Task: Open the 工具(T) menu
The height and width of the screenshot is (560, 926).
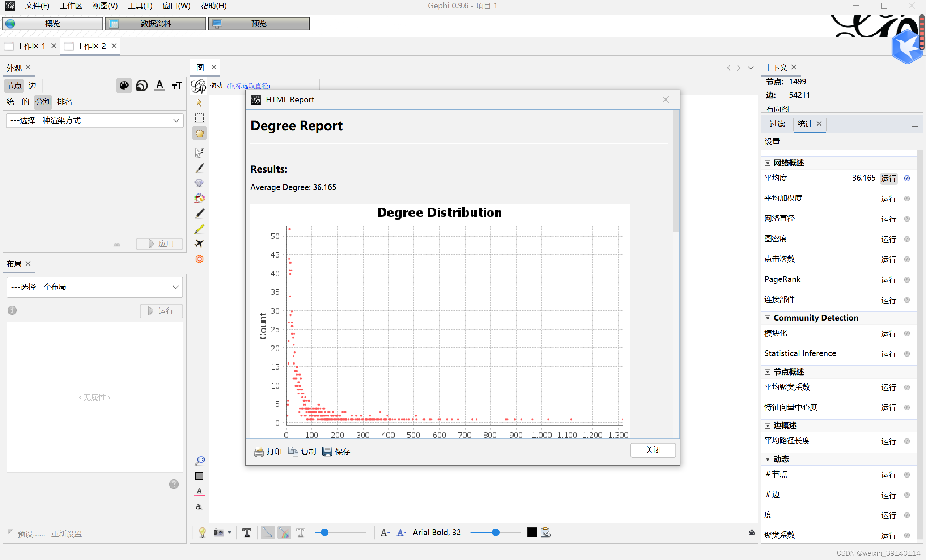Action: (x=140, y=6)
